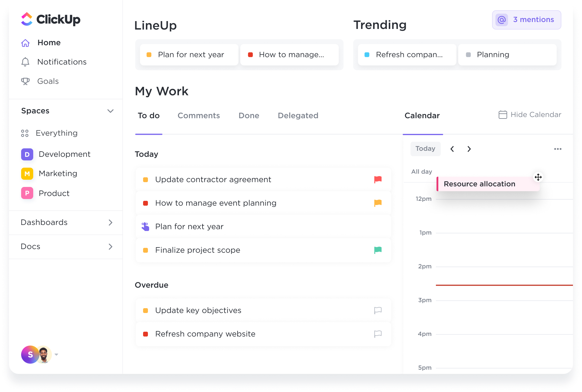This screenshot has height=392, width=582.
Task: Set priority flag on Update key objectives
Action: 378,310
